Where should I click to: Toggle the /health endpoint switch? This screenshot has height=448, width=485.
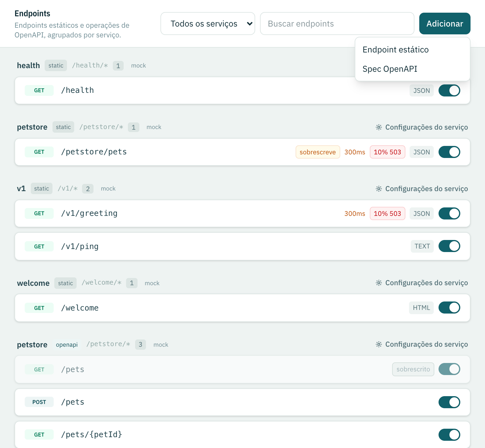[x=449, y=90]
